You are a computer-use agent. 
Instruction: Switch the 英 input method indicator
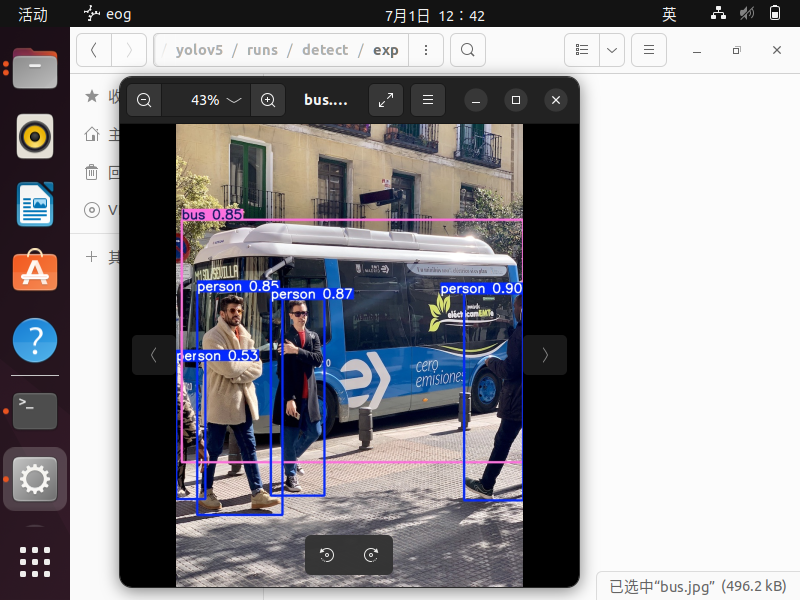pyautogui.click(x=669, y=14)
